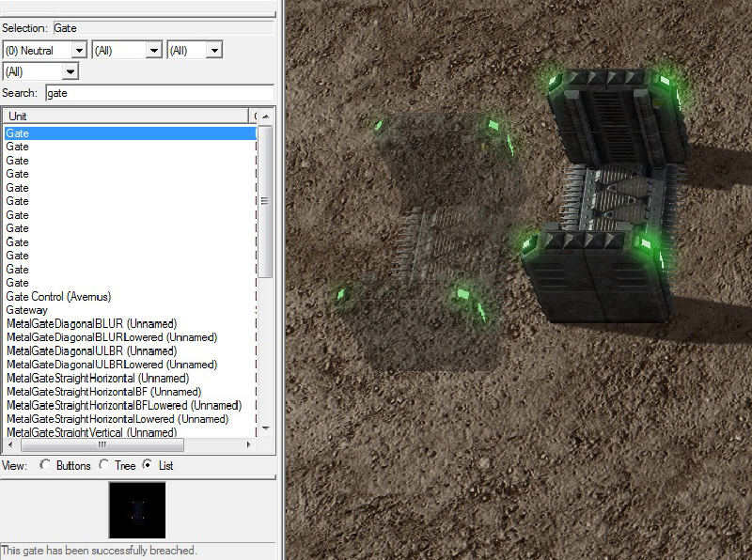
Task: Switch unit view to Buttons
Action: 44,464
